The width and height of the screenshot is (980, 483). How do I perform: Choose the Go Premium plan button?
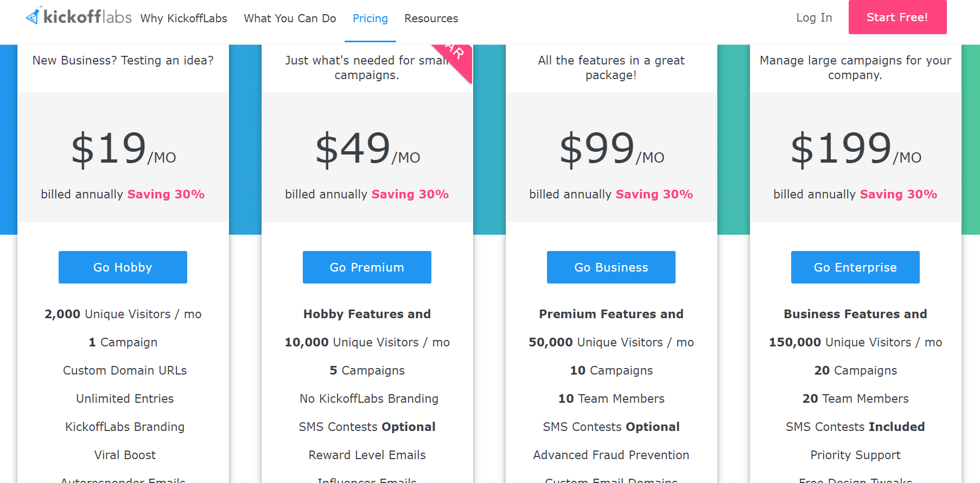(x=367, y=267)
